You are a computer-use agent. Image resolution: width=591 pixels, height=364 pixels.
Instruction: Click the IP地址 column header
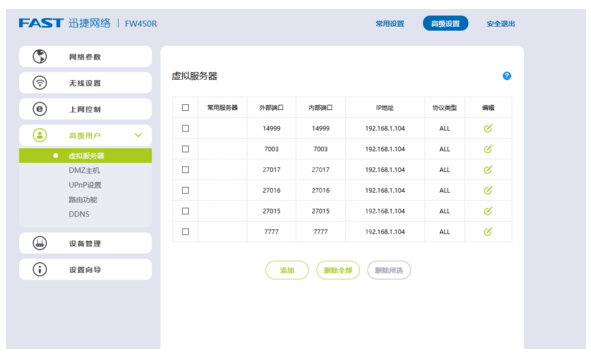point(385,108)
